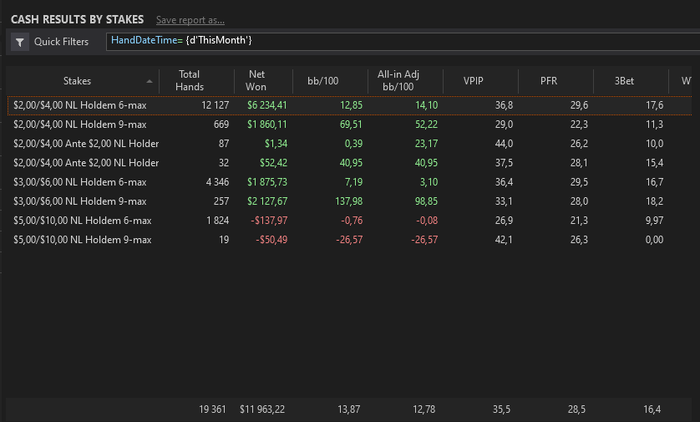Select the $3,00/$6,00 NL Holdem 9-max row
This screenshot has height=422, width=700.
[80, 201]
